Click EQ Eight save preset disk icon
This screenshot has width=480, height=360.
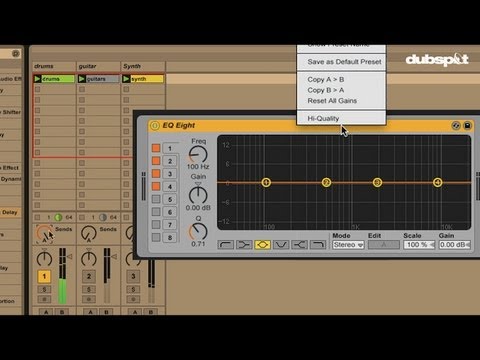click(467, 125)
